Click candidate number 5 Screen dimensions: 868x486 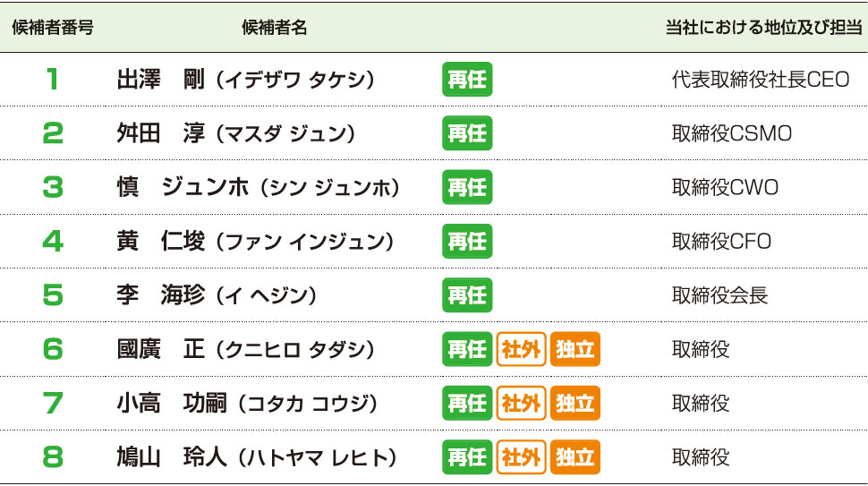point(53,294)
